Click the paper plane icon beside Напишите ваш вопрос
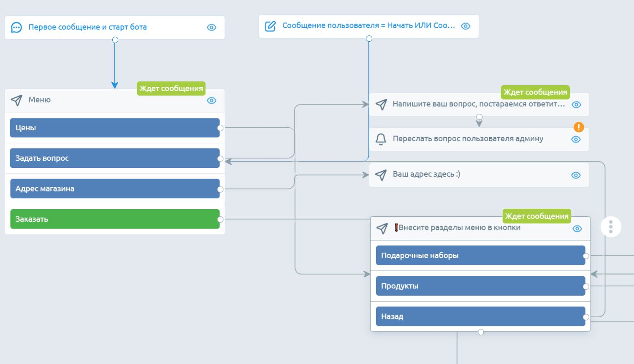Image resolution: width=634 pixels, height=364 pixels. coord(381,104)
